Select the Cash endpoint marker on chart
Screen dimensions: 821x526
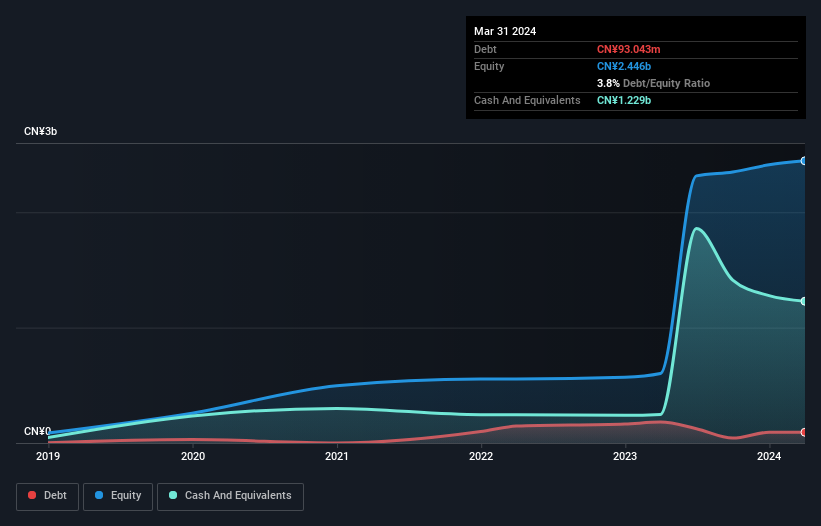click(x=804, y=301)
